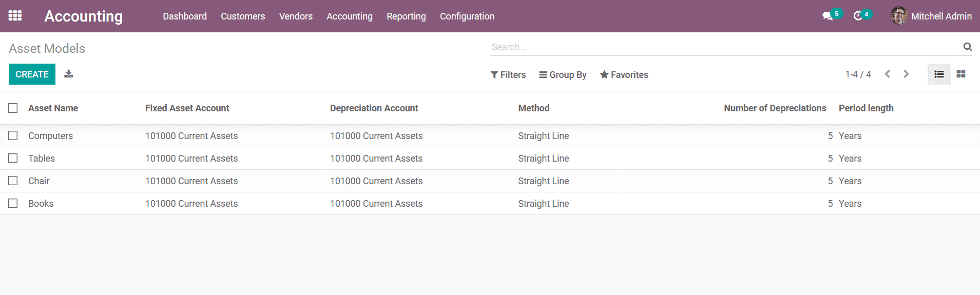The image size is (980, 295).
Task: Tick the select-all header checkbox
Action: [13, 108]
